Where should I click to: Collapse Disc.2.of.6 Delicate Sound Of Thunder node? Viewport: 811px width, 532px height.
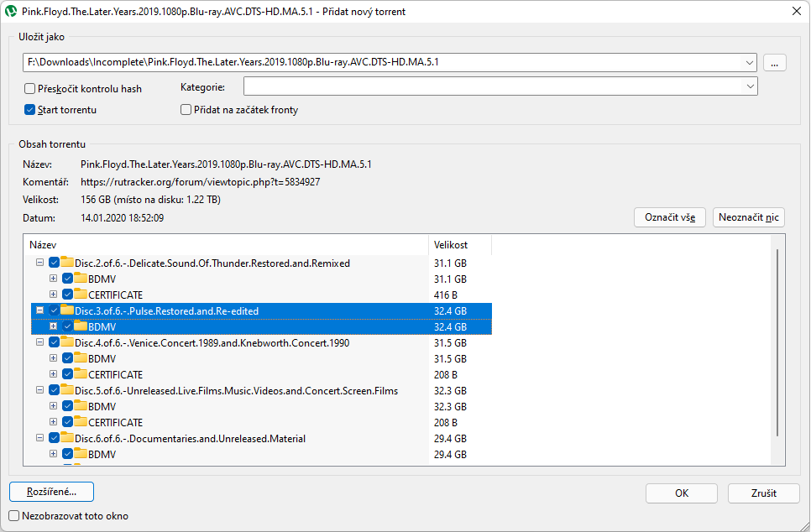(39, 263)
